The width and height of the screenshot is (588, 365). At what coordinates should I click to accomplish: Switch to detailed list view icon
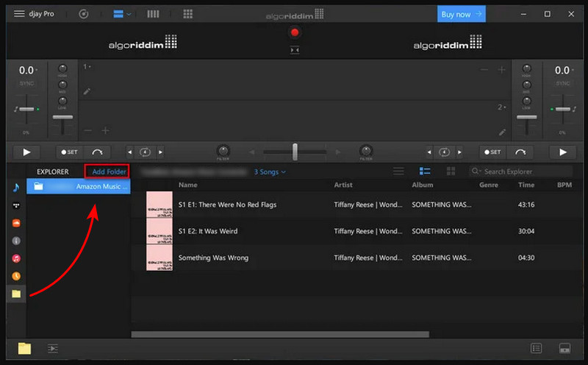pos(425,171)
